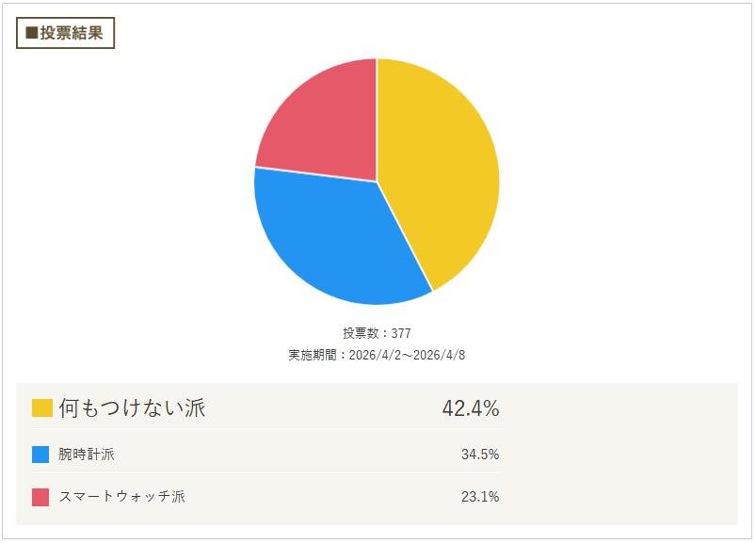Click the black square icon before 投票結果
Image resolution: width=756 pixels, height=543 pixels.
(x=31, y=33)
